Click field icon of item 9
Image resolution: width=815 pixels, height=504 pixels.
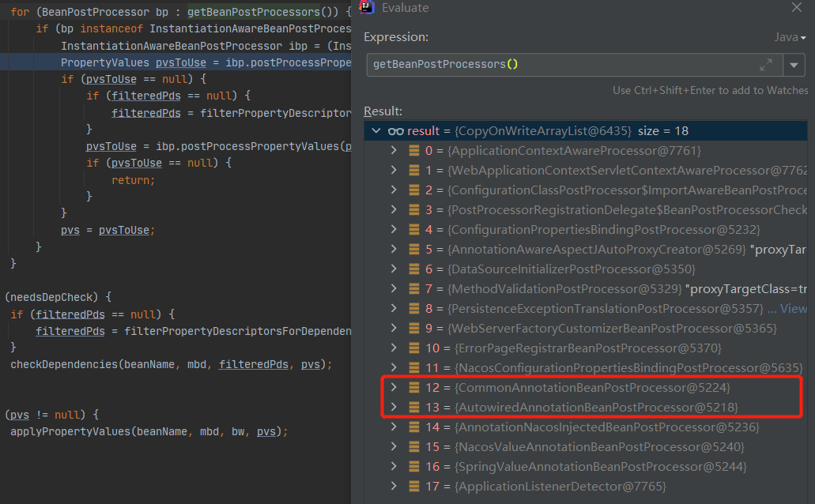(x=413, y=329)
